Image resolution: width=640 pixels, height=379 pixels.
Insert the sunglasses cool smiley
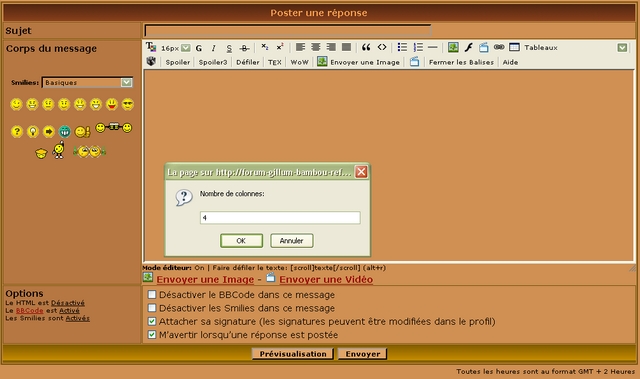coord(128,104)
